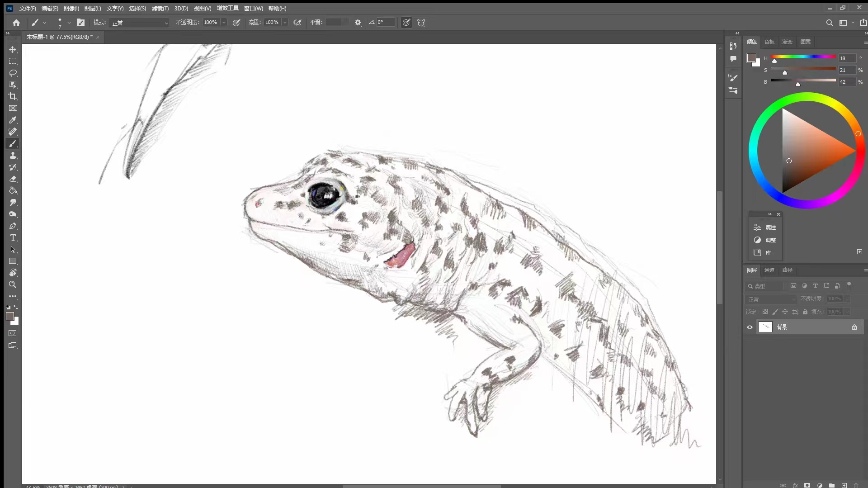Select the Horizontal Type tool

tap(13, 237)
